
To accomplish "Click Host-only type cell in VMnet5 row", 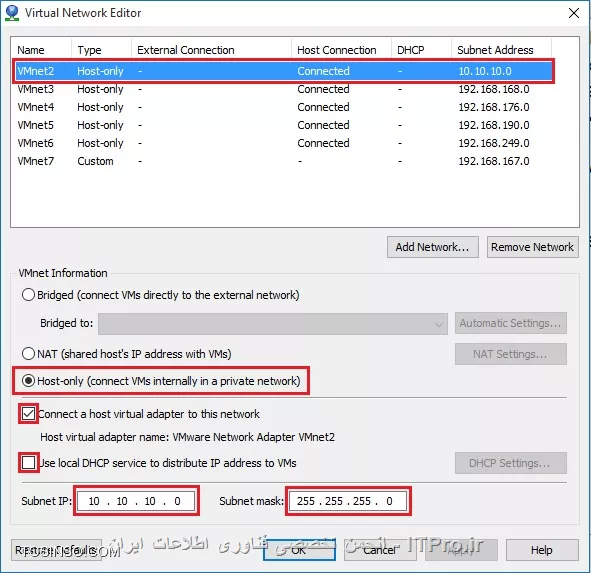I will click(100, 125).
